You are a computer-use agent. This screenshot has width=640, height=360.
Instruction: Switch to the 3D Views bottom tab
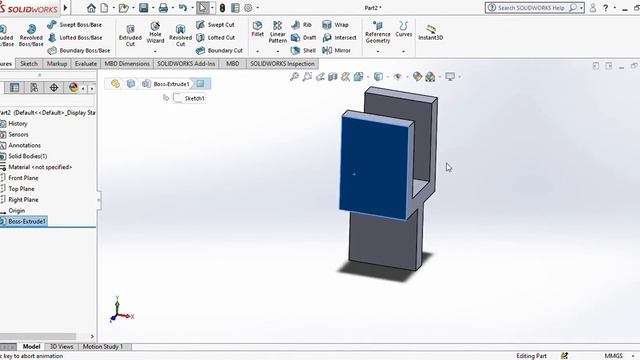pyautogui.click(x=61, y=347)
